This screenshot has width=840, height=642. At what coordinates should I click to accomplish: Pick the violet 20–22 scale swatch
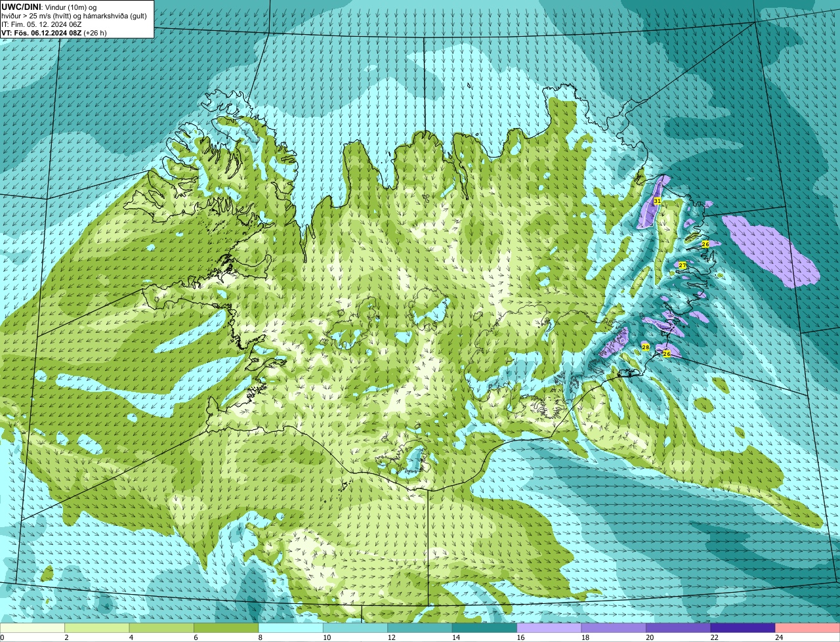[679, 628]
